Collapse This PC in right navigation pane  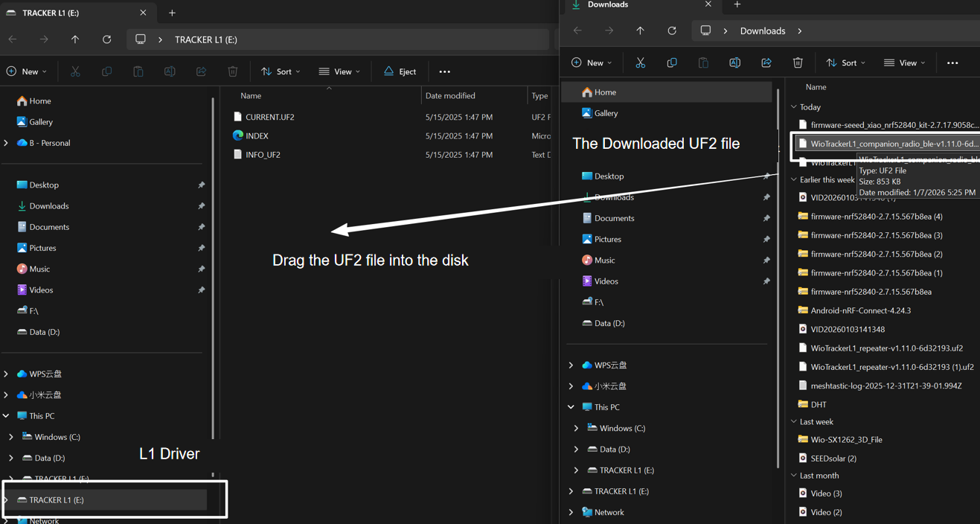(x=571, y=407)
